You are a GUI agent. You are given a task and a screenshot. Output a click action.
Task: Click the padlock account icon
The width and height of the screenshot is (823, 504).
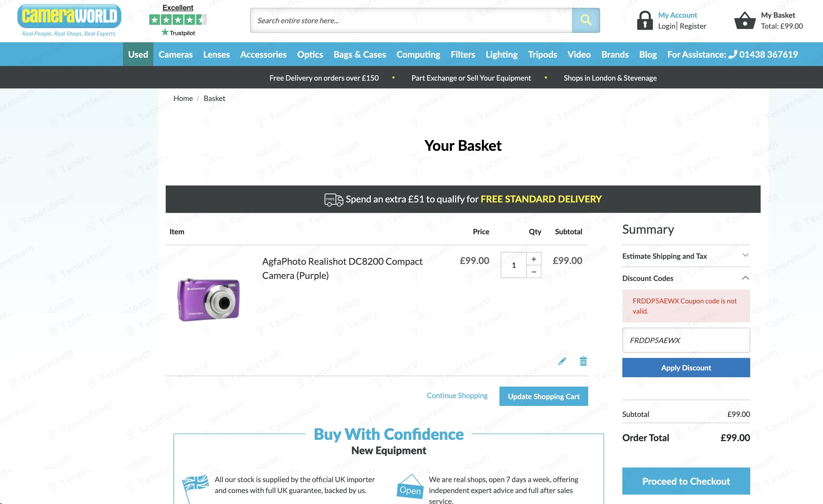pyautogui.click(x=645, y=20)
